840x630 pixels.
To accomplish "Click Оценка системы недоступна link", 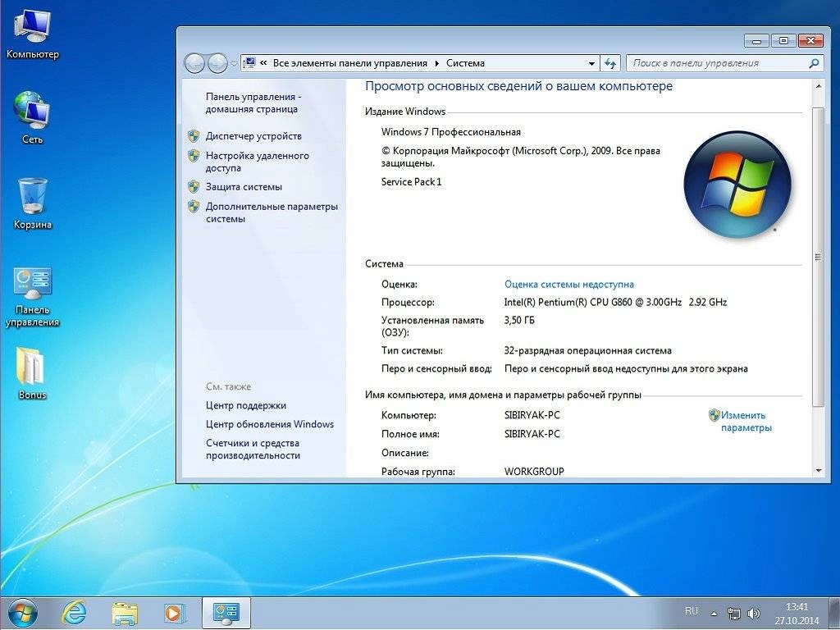I will pyautogui.click(x=569, y=285).
